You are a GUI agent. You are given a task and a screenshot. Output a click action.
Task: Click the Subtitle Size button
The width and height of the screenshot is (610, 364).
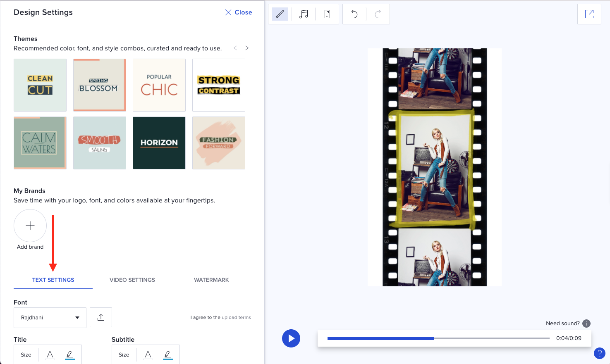[x=124, y=354]
